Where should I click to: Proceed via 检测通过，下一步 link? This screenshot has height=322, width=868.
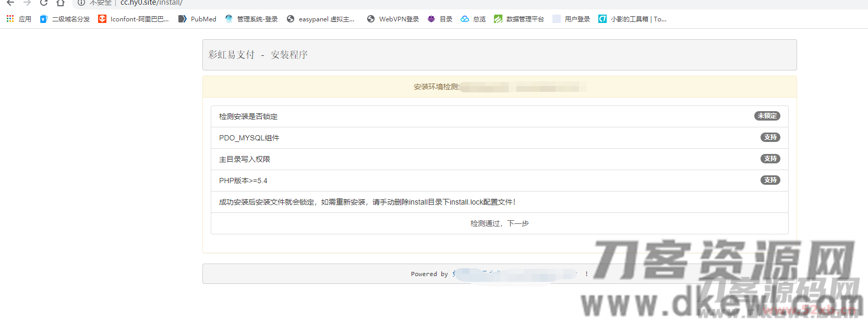pyautogui.click(x=500, y=223)
